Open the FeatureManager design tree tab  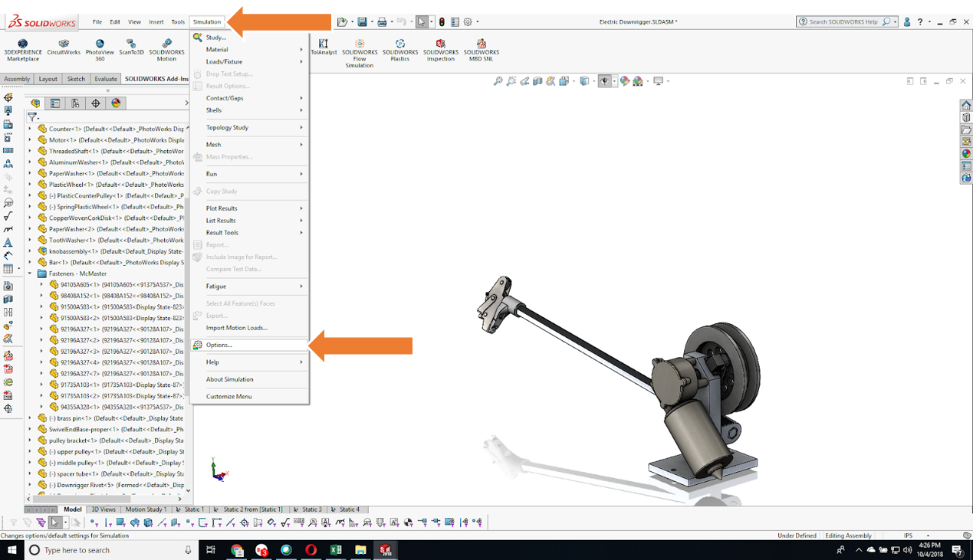[x=35, y=103]
